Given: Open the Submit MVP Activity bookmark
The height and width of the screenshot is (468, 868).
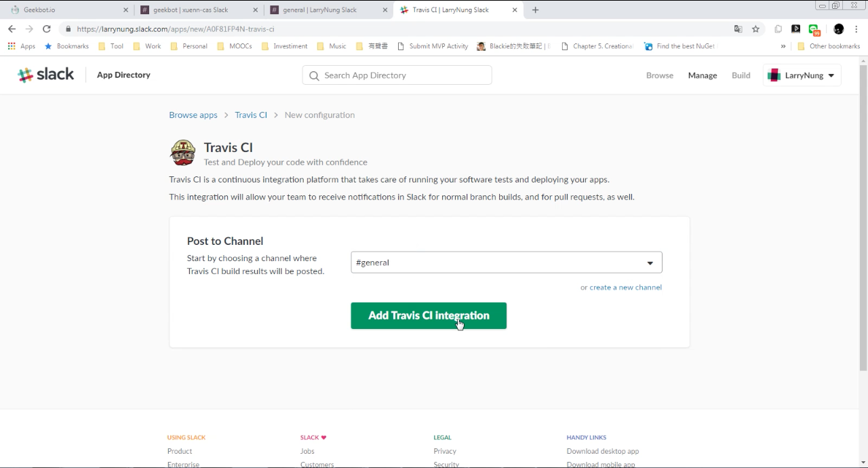Looking at the screenshot, I should pyautogui.click(x=433, y=46).
